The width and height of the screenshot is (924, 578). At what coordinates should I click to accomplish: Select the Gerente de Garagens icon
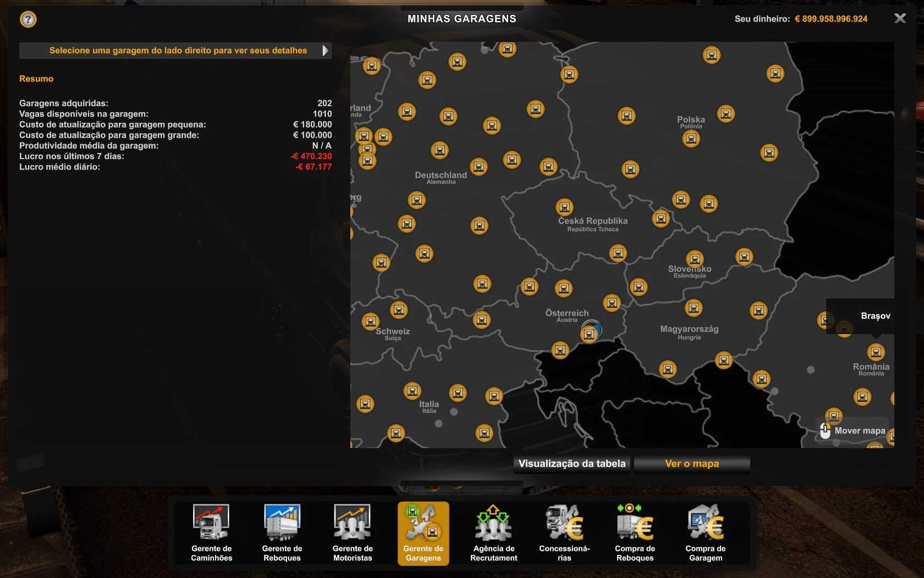[423, 532]
